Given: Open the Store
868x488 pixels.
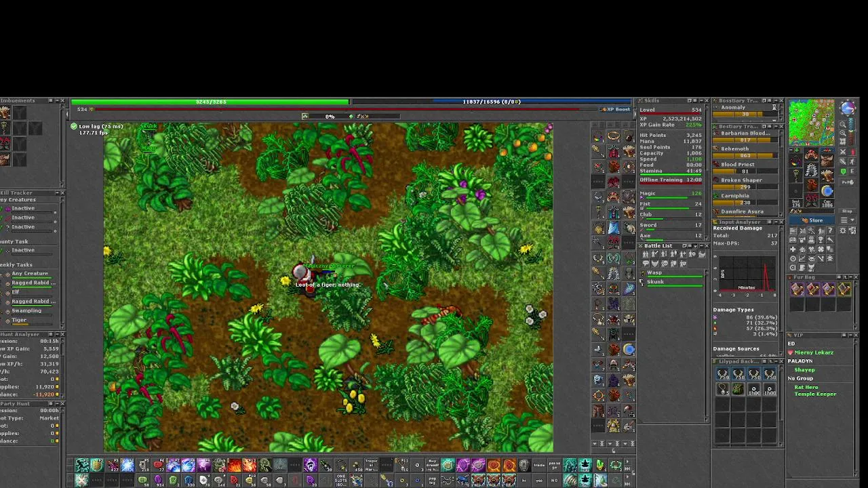Looking at the screenshot, I should [x=812, y=220].
